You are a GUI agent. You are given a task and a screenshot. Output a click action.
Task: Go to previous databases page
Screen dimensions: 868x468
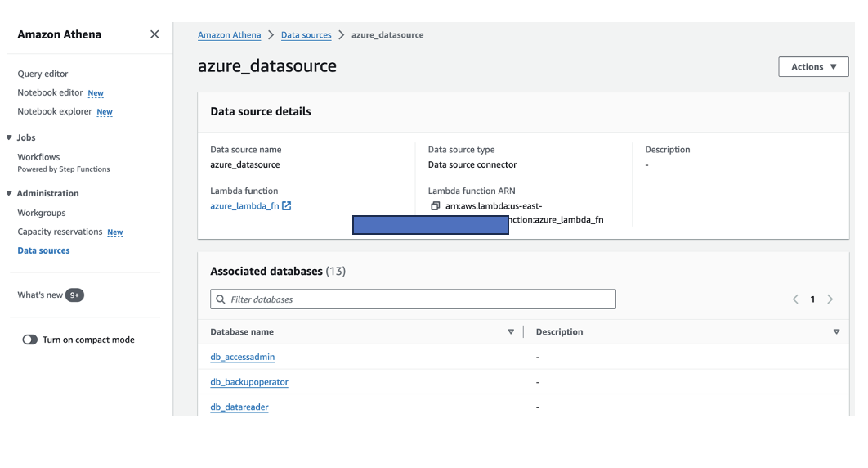[795, 299]
